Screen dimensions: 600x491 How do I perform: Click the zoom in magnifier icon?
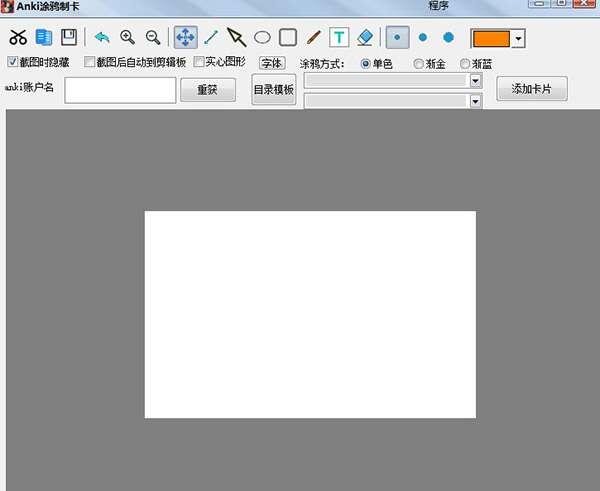point(127,38)
